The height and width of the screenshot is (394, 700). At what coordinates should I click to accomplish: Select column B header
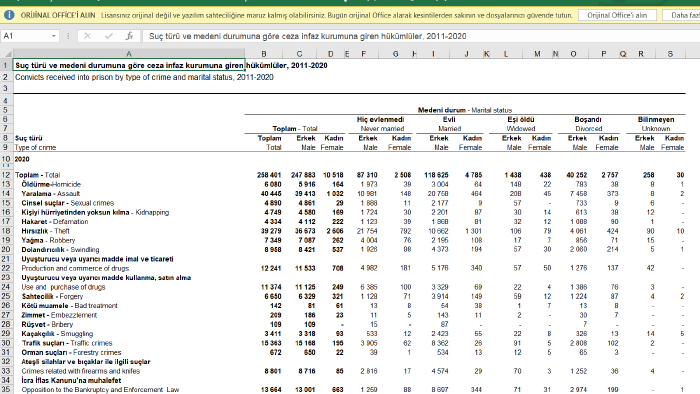[x=264, y=54]
